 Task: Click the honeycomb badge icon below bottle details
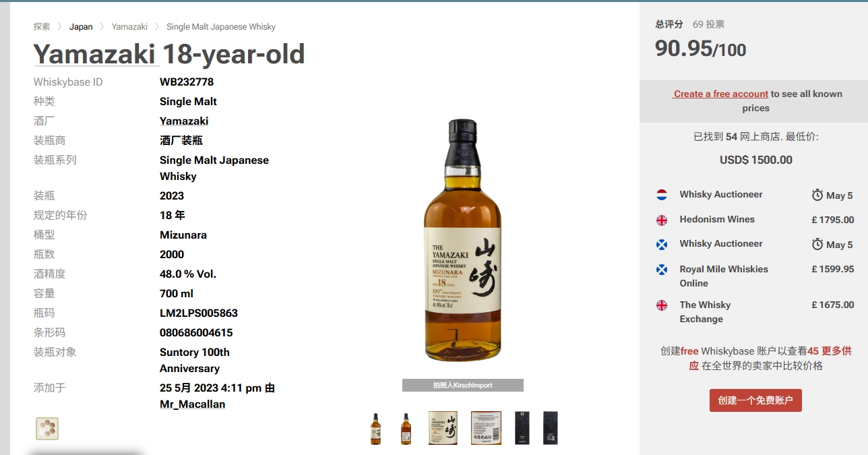click(x=47, y=429)
